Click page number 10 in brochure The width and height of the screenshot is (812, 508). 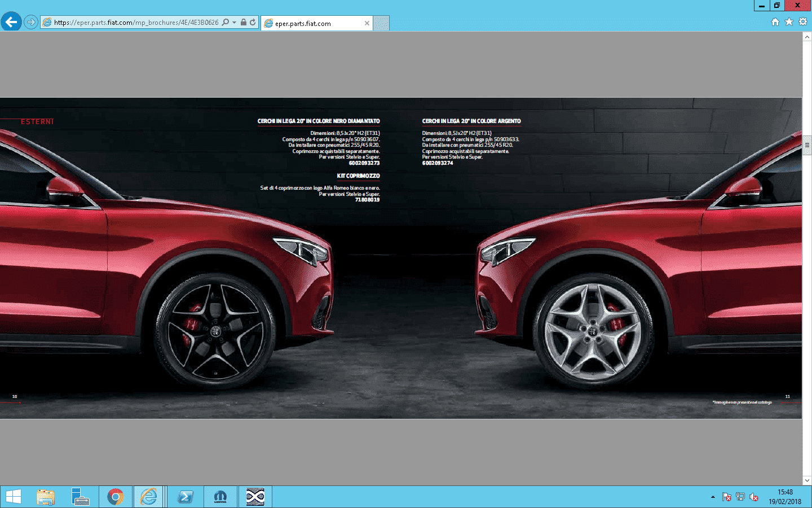coord(15,396)
